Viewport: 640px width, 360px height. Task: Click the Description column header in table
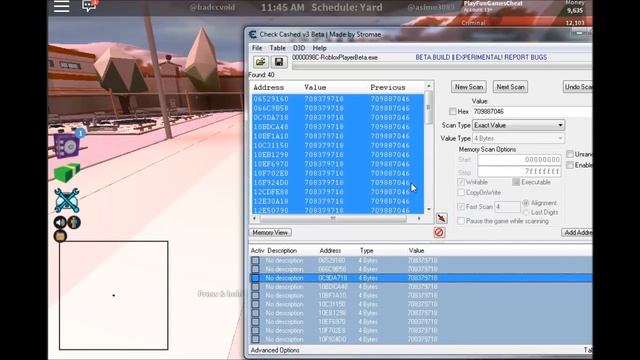(x=282, y=251)
